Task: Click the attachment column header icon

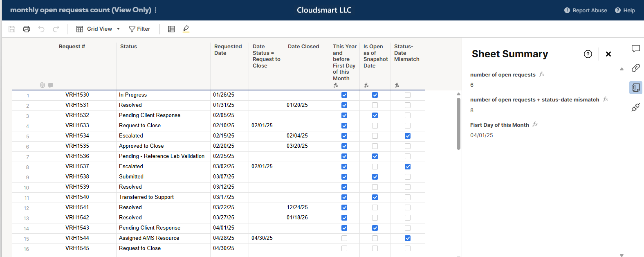Action: point(43,85)
